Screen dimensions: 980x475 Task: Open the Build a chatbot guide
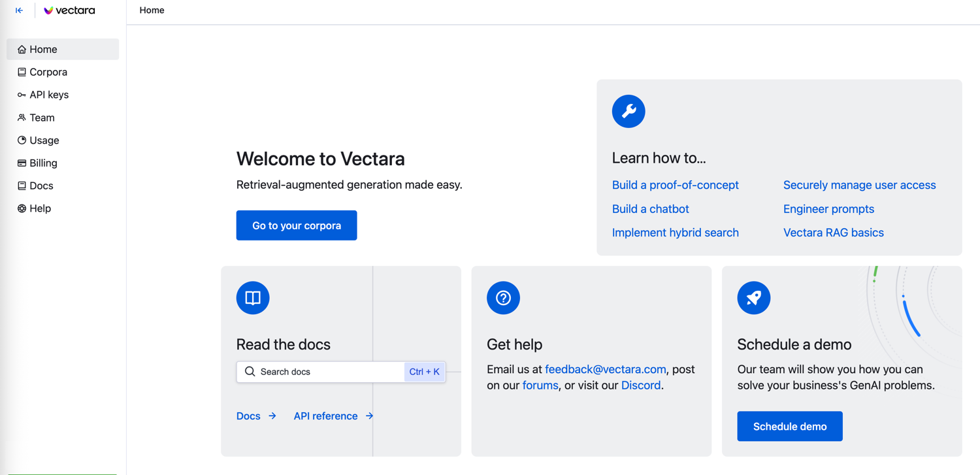click(x=650, y=208)
